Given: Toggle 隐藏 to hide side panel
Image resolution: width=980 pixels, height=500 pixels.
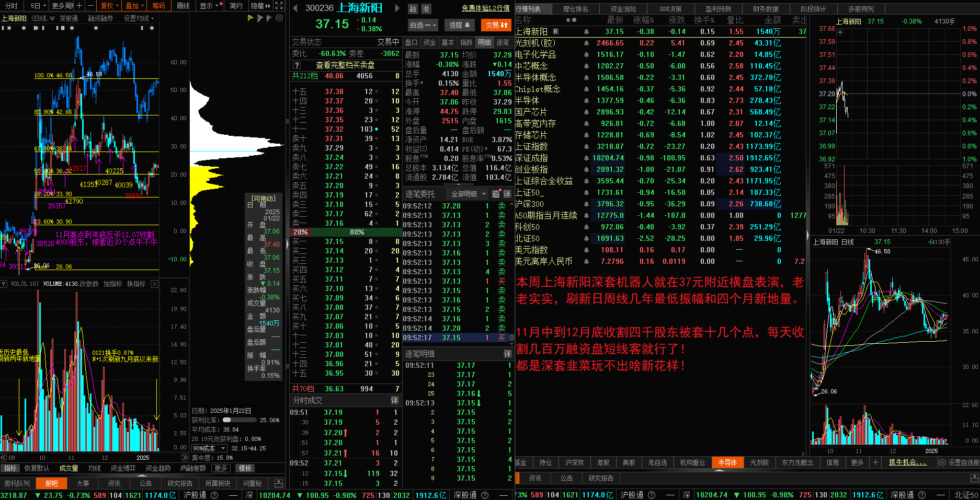Looking at the screenshot, I should tap(260, 6).
